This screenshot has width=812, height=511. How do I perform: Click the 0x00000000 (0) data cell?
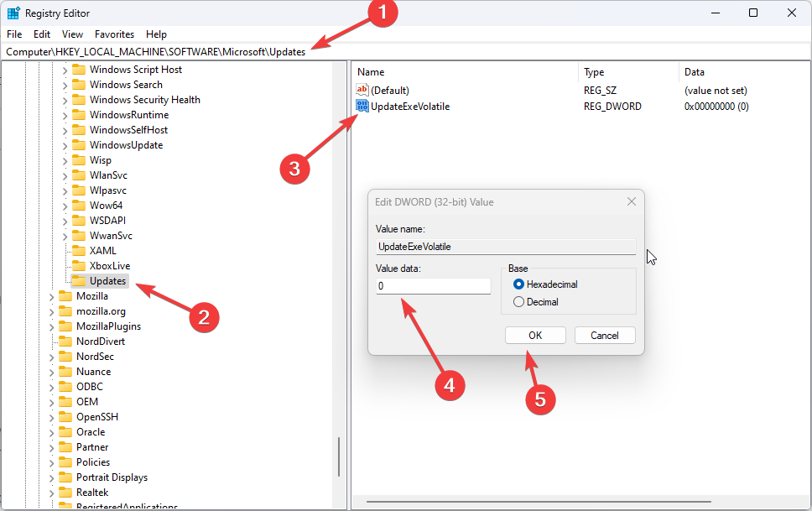716,107
